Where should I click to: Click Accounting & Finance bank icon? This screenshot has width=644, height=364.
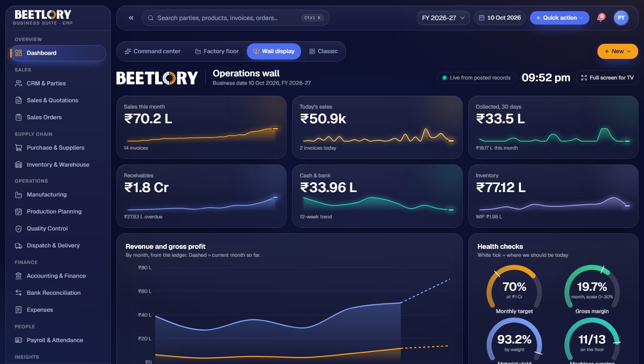click(18, 276)
